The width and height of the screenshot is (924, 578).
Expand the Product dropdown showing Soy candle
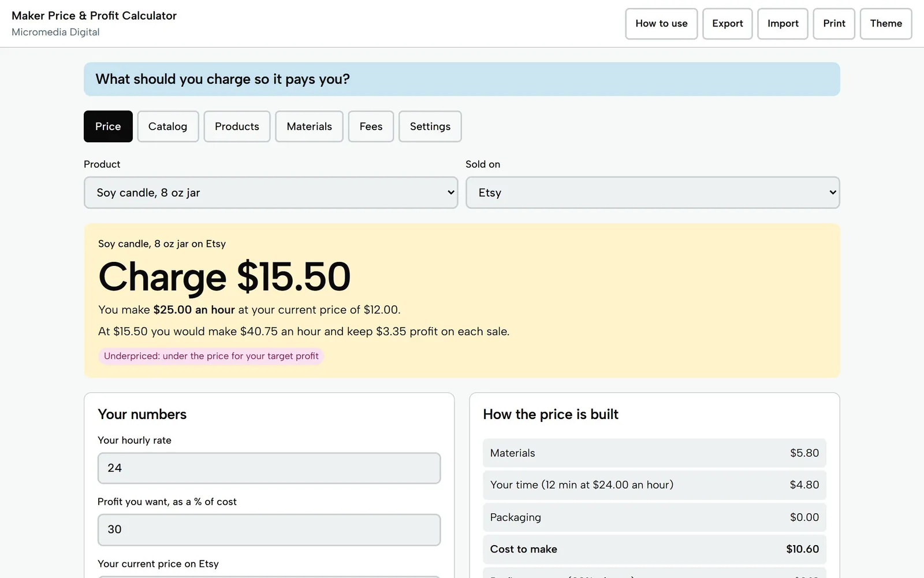click(271, 192)
